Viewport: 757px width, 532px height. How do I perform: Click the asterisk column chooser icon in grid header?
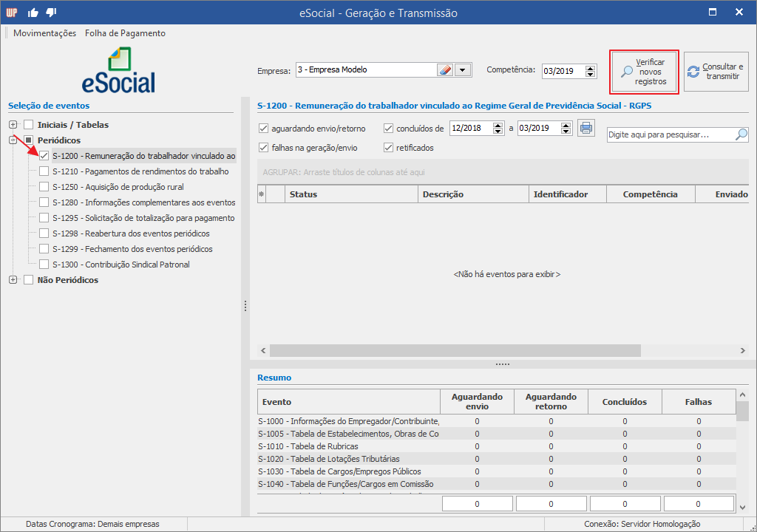pos(262,194)
